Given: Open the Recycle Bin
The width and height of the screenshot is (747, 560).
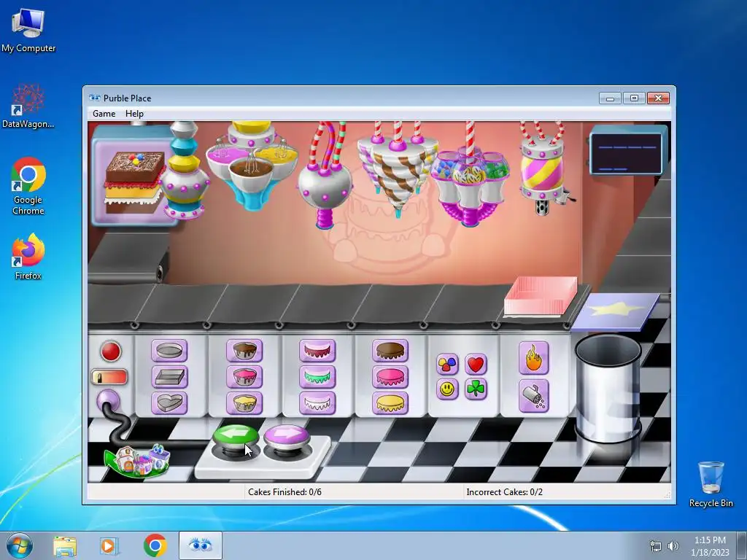Looking at the screenshot, I should pyautogui.click(x=711, y=484).
